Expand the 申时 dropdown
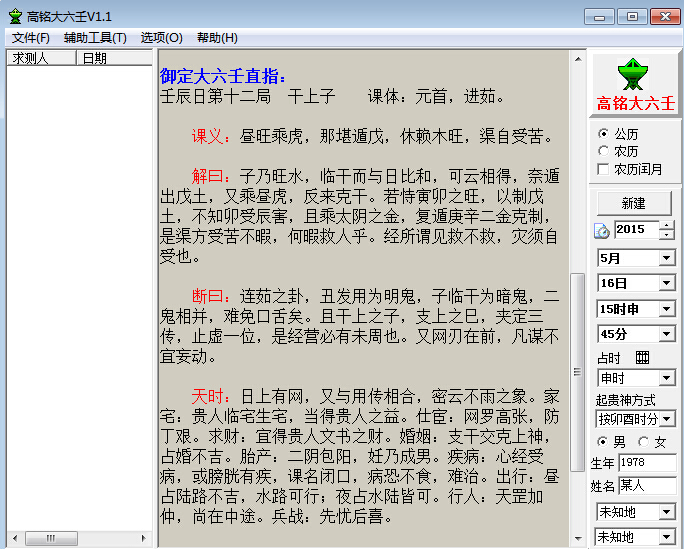Screen dimensions: 684x549 pos(667,378)
